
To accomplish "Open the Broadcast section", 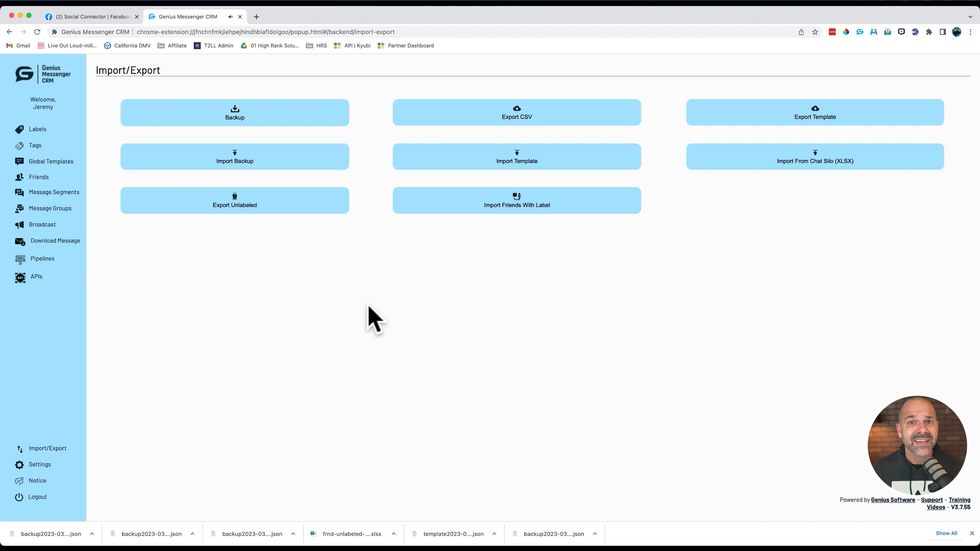I will (x=35, y=225).
